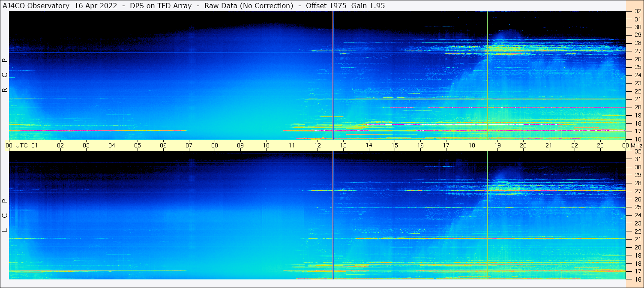Click the 30 MHz tick in RCP panel
Viewport: 644px width, 288px height.
click(x=637, y=27)
